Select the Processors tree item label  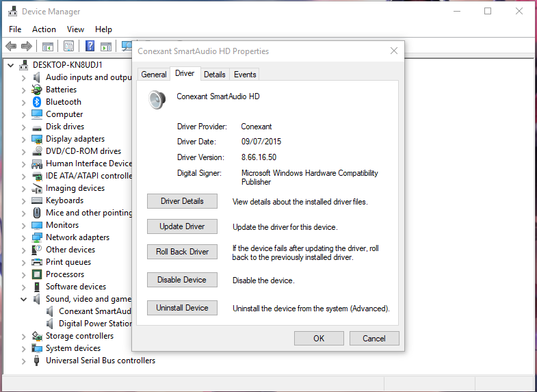(x=65, y=274)
